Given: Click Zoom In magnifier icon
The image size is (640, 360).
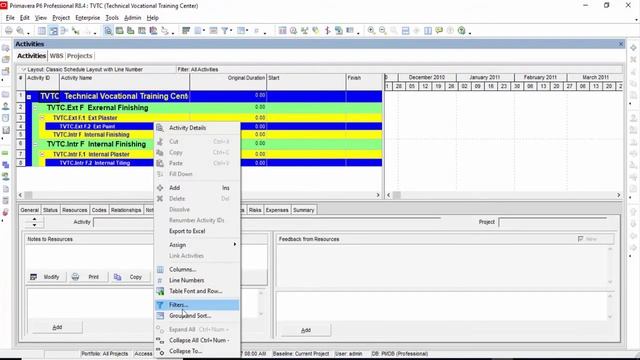Looking at the screenshot, I should click(371, 31).
